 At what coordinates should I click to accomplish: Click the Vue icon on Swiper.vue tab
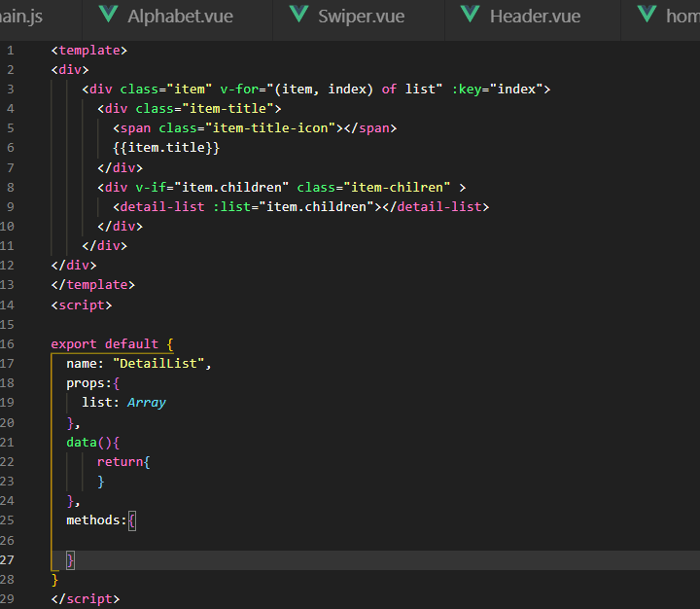coord(298,15)
